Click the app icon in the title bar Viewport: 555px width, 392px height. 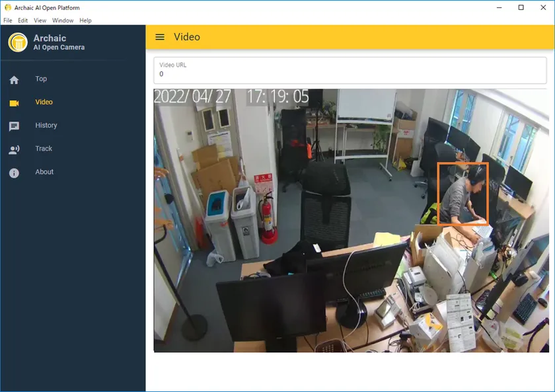click(x=7, y=8)
